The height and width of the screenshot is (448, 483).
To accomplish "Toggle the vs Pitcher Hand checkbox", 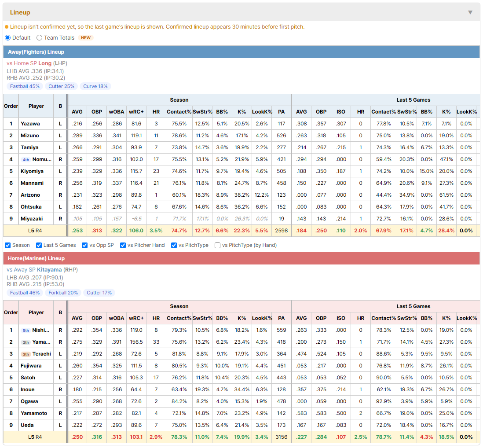I will (123, 245).
